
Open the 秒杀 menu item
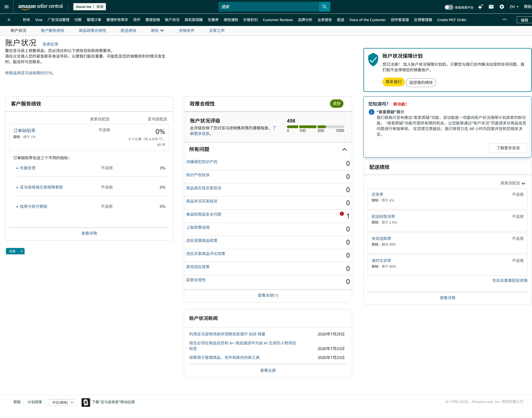coord(26,20)
